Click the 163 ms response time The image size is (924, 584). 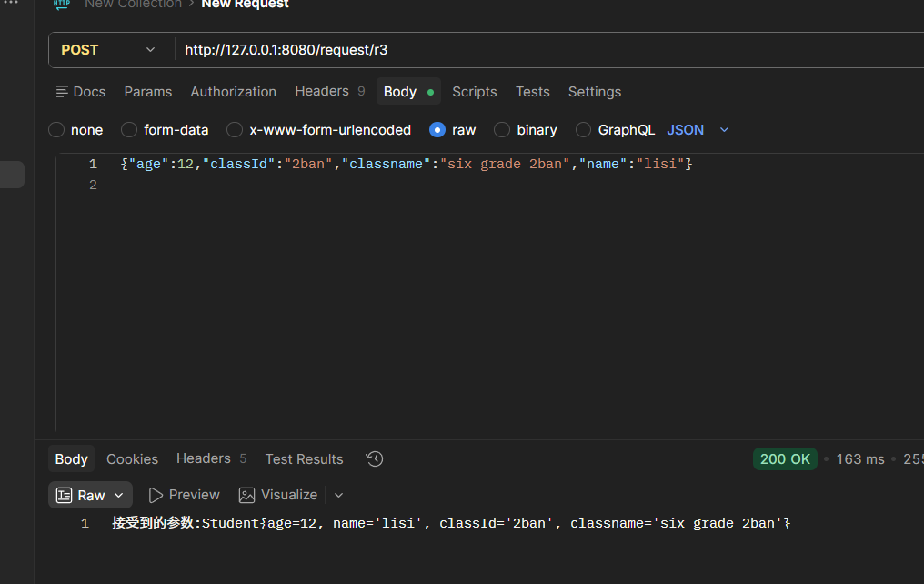(859, 459)
